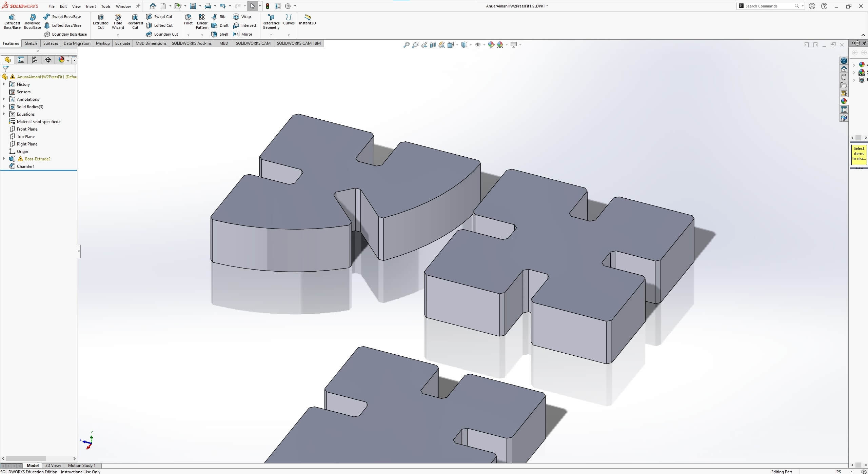Apply the Fillet tool

188,20
